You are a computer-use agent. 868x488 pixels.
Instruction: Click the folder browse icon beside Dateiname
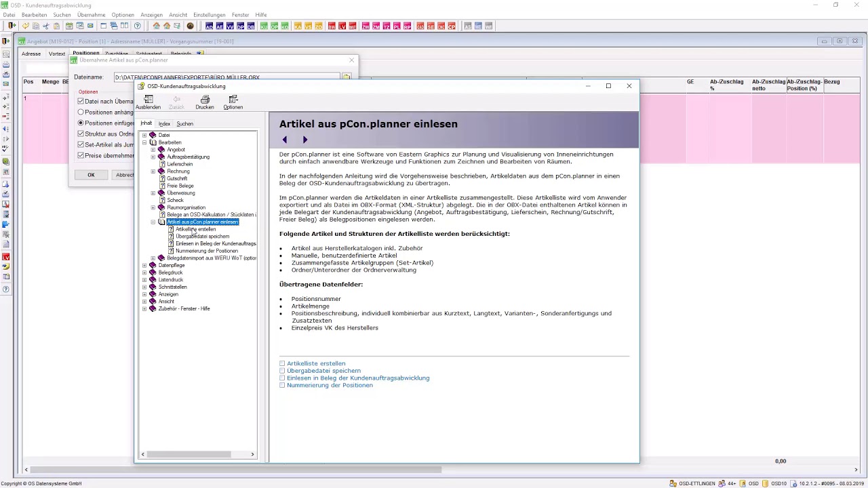[x=347, y=77]
